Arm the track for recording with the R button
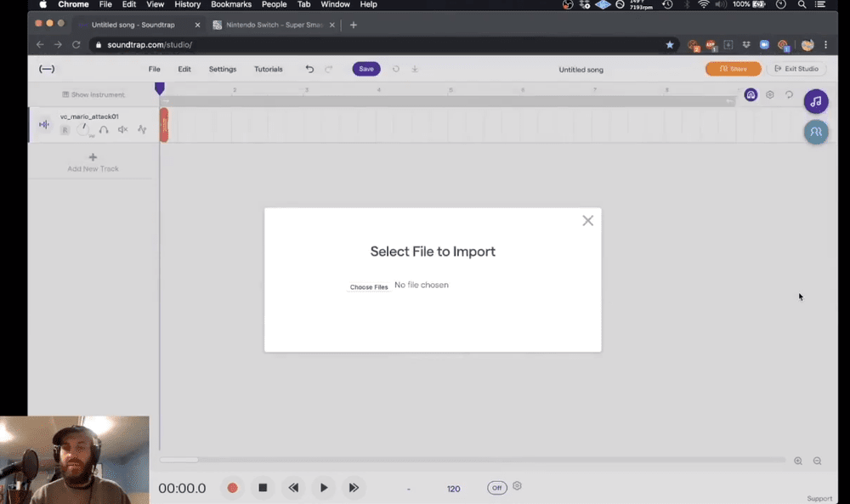The image size is (850, 504). [x=65, y=129]
